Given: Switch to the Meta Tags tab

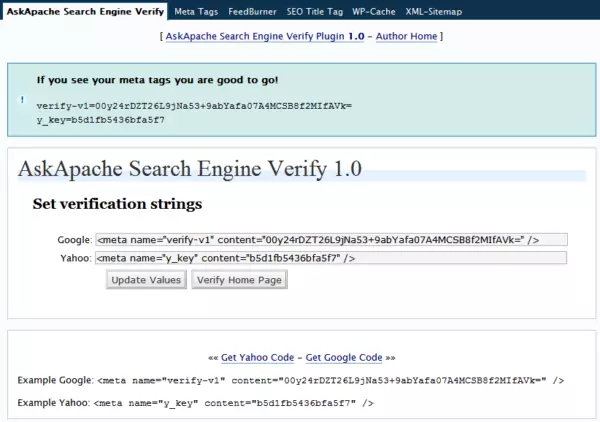Looking at the screenshot, I should coord(198,10).
